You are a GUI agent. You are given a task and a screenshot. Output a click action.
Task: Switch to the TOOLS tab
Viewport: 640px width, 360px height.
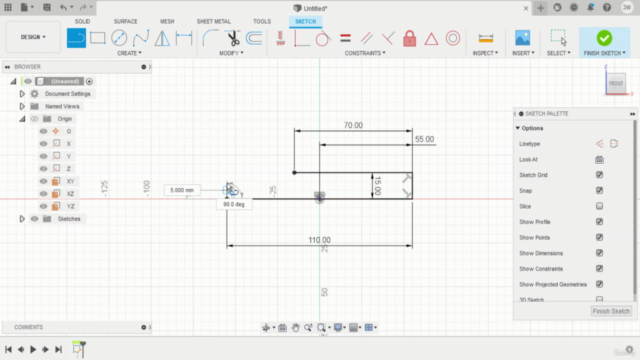262,21
